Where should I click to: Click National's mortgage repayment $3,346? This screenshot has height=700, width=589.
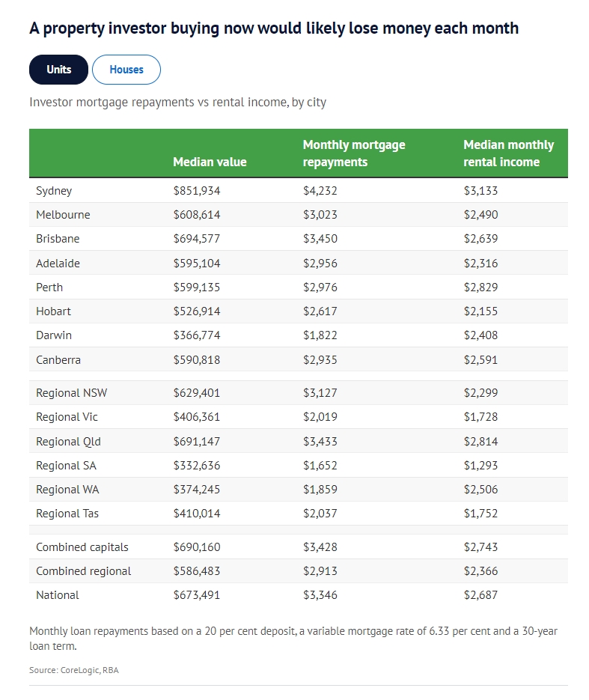click(x=320, y=595)
